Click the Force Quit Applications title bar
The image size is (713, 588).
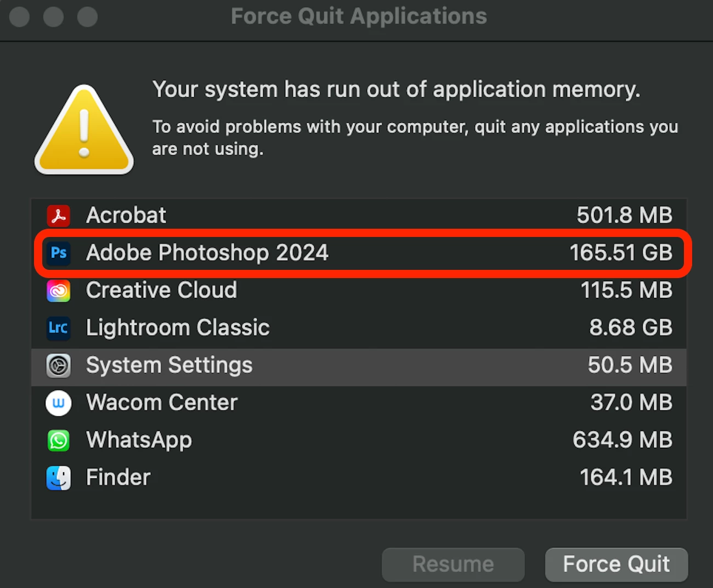(x=359, y=16)
